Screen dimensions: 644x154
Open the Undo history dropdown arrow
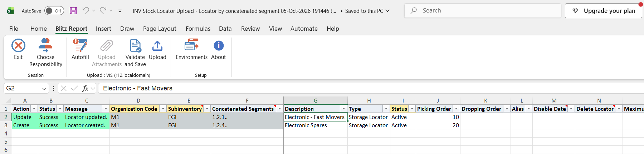coord(94,11)
